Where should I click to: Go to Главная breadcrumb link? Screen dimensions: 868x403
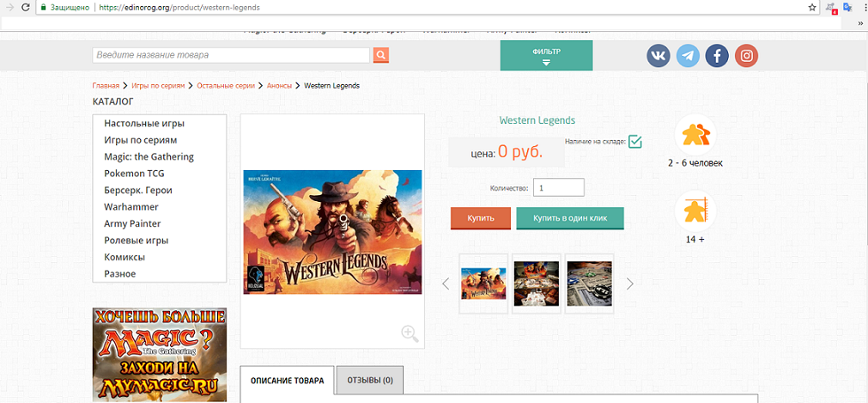pos(106,85)
